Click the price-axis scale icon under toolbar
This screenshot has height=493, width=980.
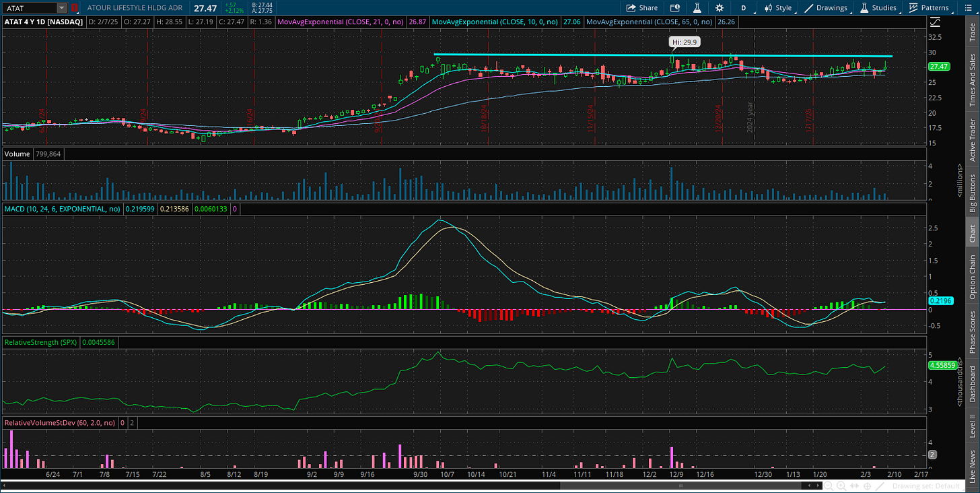tap(935, 22)
